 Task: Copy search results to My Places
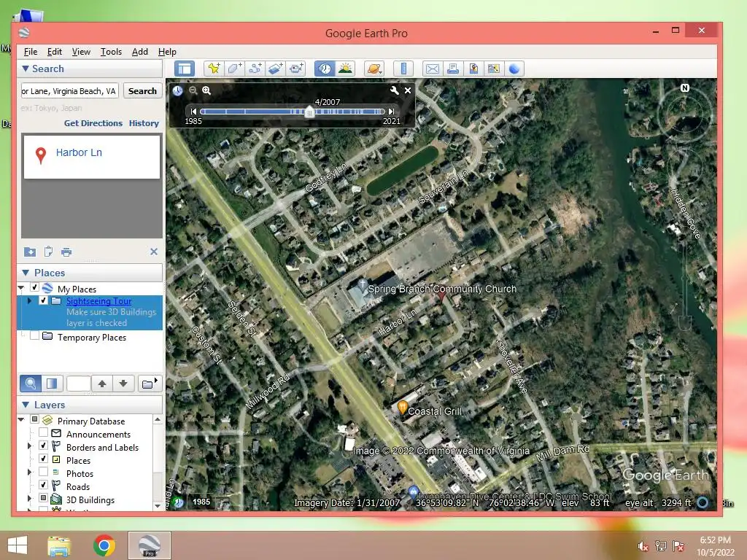(x=29, y=252)
